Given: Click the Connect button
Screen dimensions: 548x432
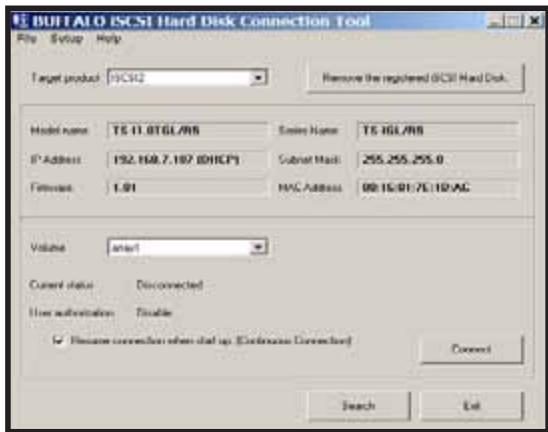Looking at the screenshot, I should pyautogui.click(x=472, y=349).
